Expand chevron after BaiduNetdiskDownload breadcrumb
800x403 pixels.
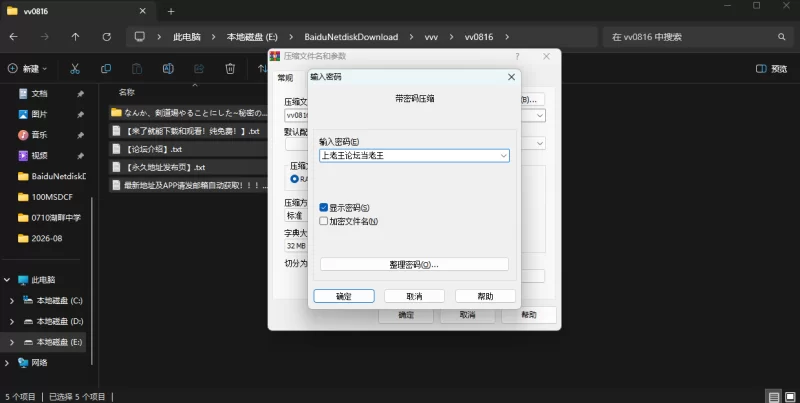[411, 37]
